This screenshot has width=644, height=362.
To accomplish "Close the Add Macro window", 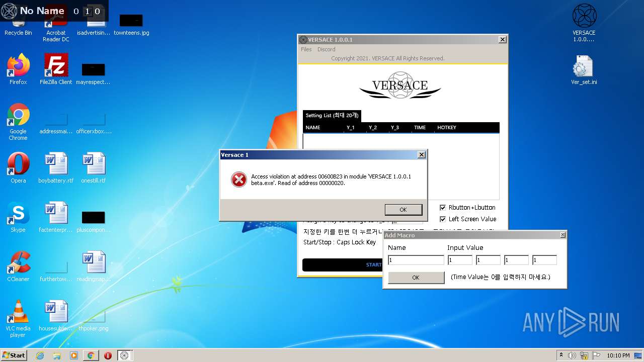I will point(562,235).
